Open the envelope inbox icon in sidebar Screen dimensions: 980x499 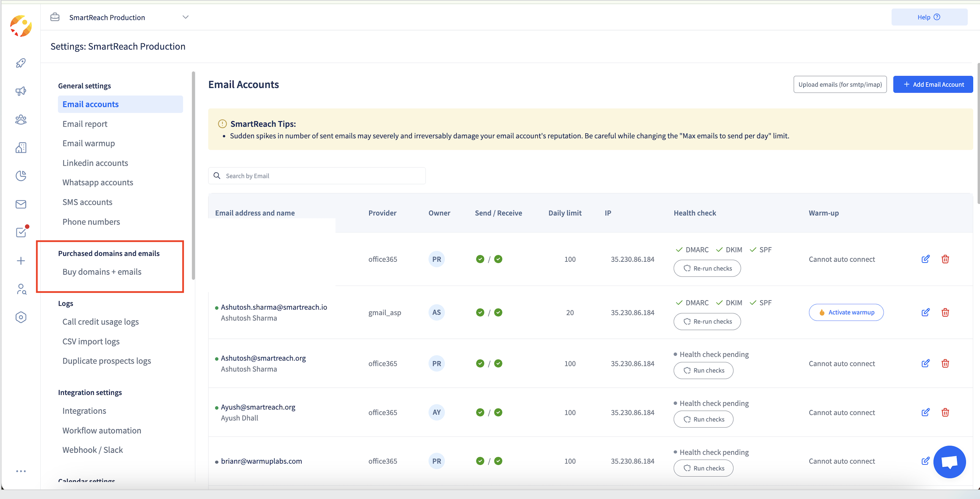click(21, 204)
